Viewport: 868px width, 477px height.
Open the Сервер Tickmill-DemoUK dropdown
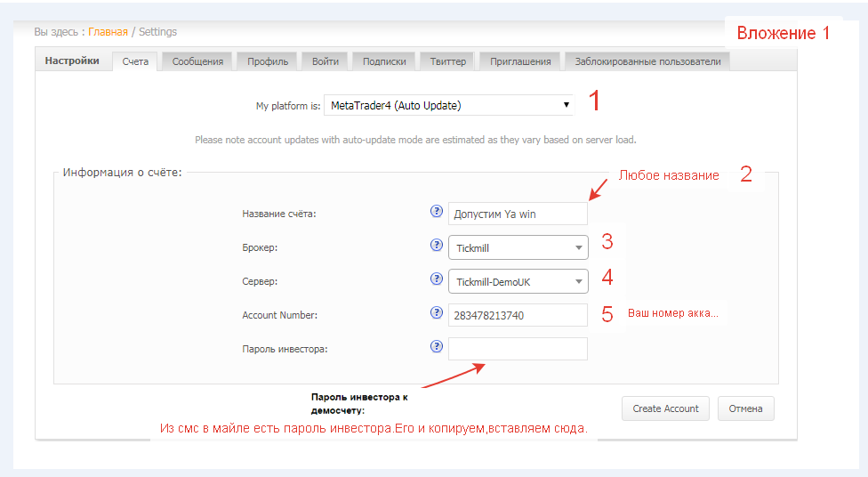click(x=518, y=281)
